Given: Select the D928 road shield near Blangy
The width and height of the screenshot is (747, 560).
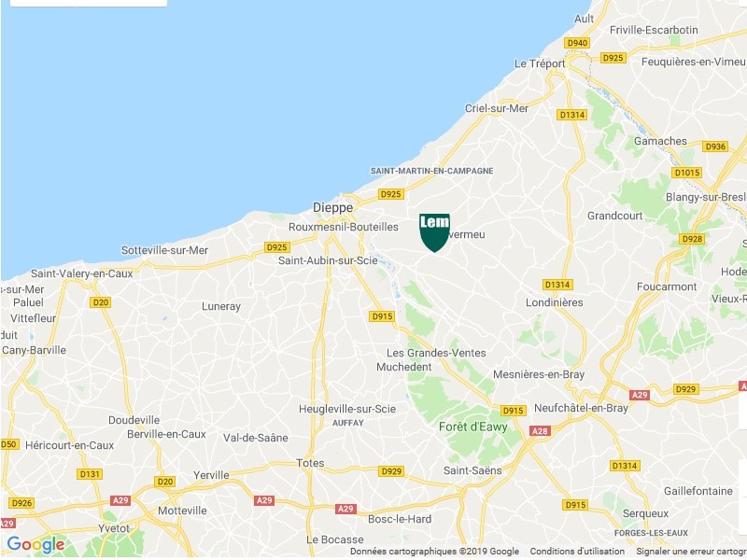Looking at the screenshot, I should 692,239.
